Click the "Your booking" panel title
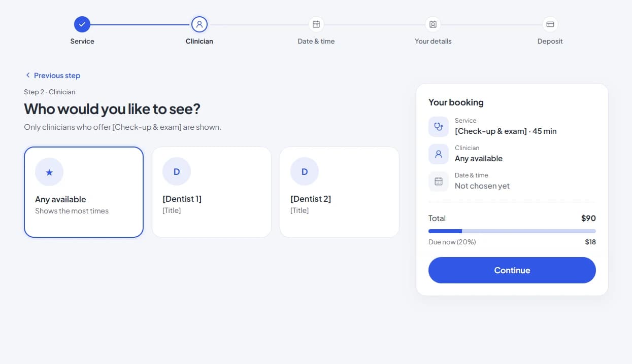The width and height of the screenshot is (632, 364). coord(456,102)
